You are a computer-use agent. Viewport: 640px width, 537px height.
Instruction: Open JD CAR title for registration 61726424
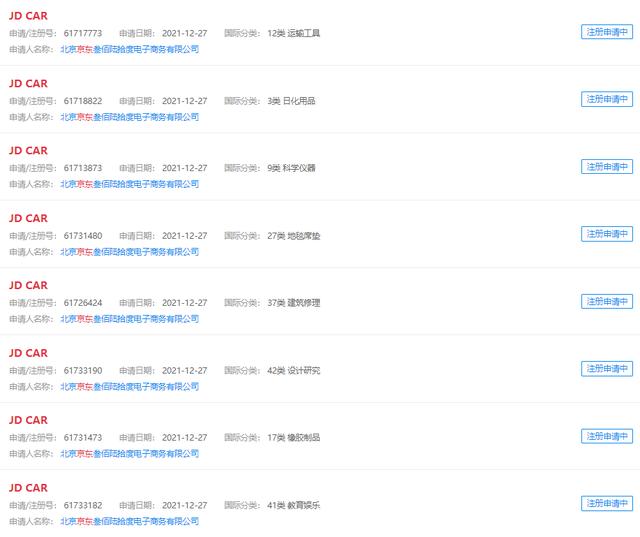tap(28, 286)
